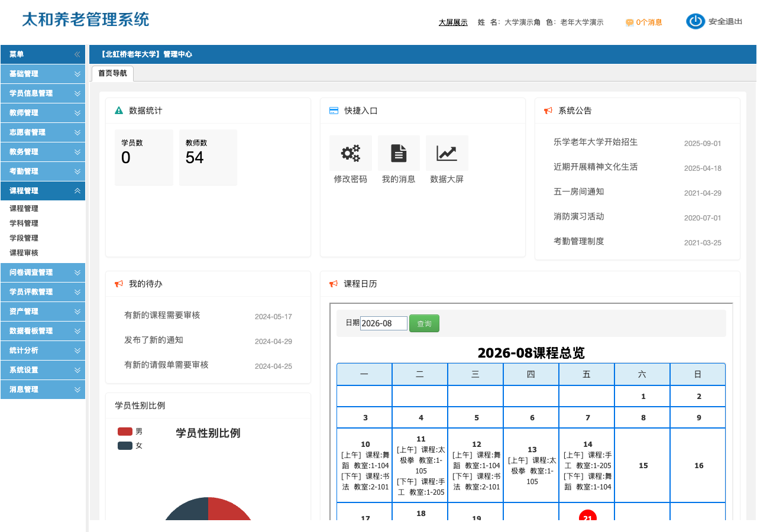
Task: Click the 日期 input field showing 2026-08
Action: (384, 323)
